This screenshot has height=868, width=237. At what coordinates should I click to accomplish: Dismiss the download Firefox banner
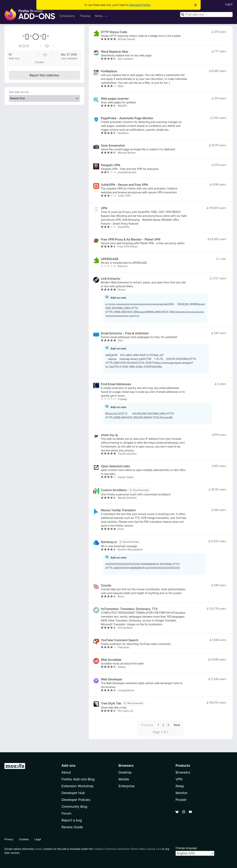[x=195, y=5]
